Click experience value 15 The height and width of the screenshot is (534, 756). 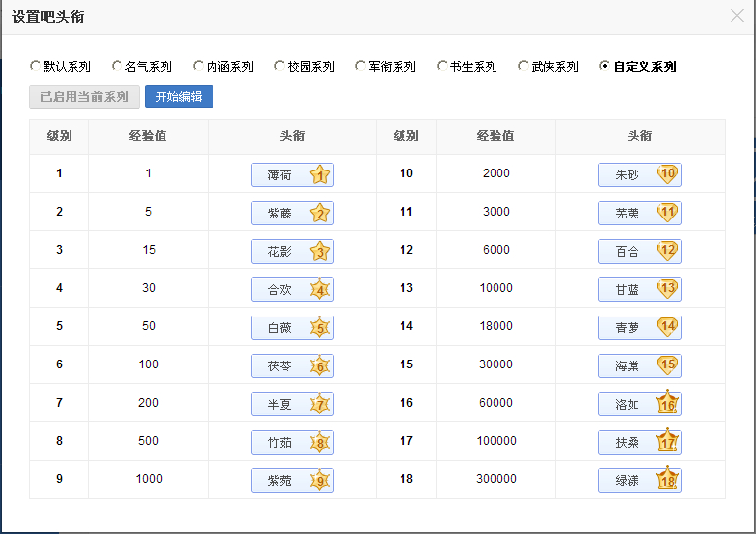(149, 250)
